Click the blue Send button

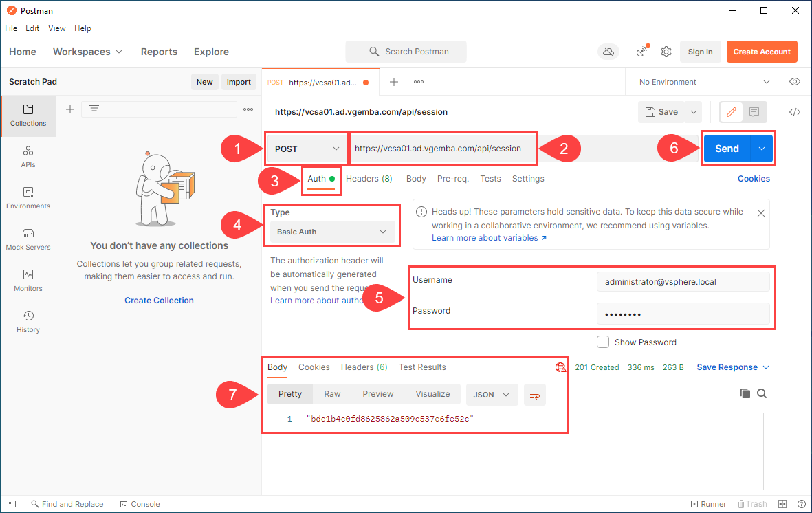coord(727,149)
